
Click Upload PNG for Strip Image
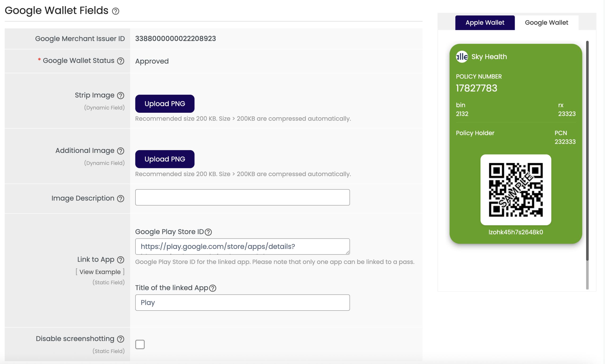[165, 104]
